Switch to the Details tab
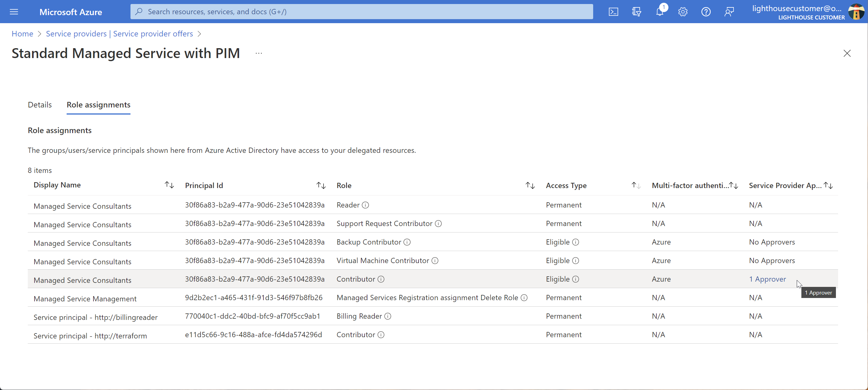 pos(39,105)
